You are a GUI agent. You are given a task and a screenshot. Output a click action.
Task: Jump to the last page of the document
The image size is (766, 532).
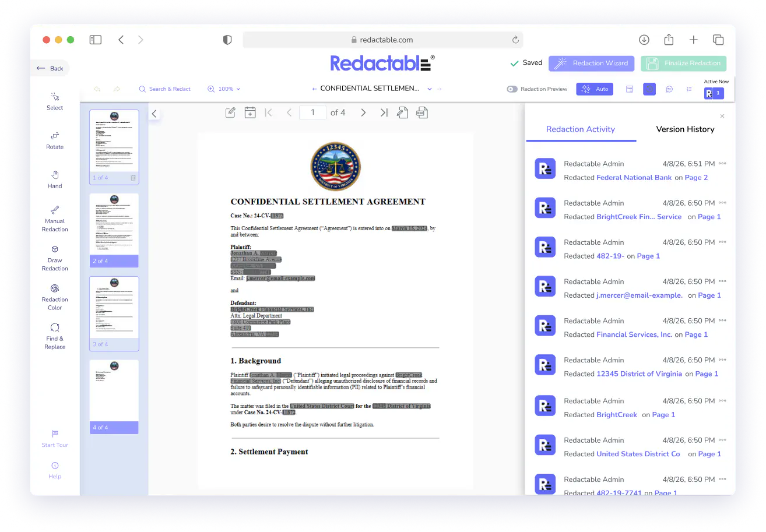384,112
